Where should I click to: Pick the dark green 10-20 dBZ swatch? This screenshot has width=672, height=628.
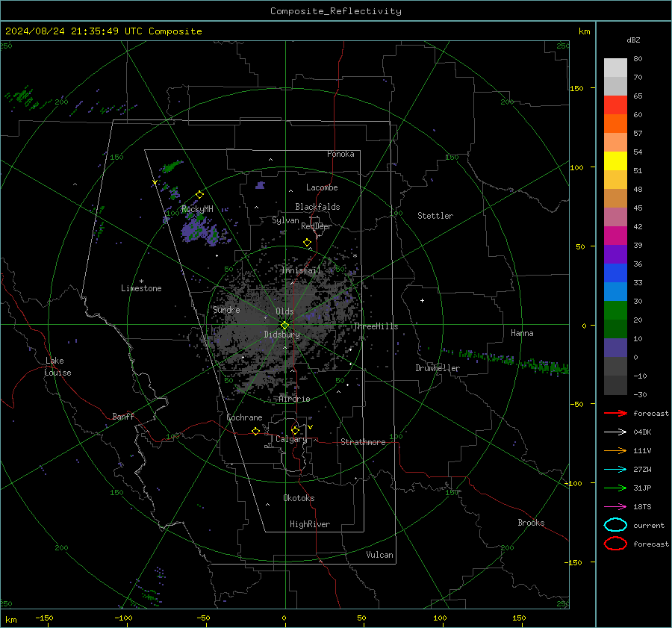(615, 329)
